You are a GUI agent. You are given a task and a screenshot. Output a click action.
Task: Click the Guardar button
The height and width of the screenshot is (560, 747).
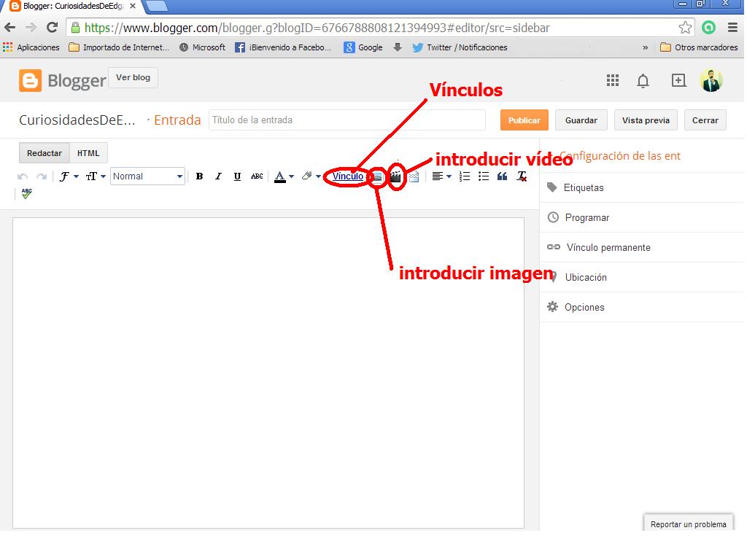[x=581, y=120]
